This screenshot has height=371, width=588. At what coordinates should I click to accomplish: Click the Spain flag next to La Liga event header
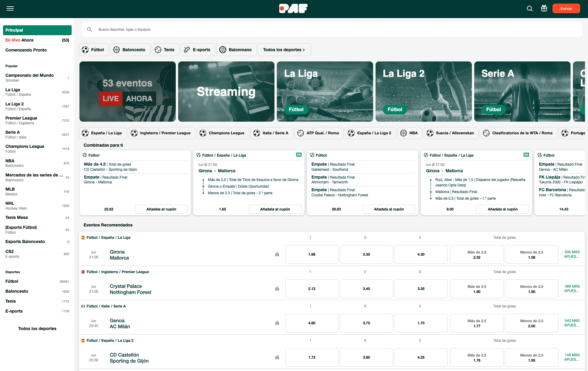83,238
